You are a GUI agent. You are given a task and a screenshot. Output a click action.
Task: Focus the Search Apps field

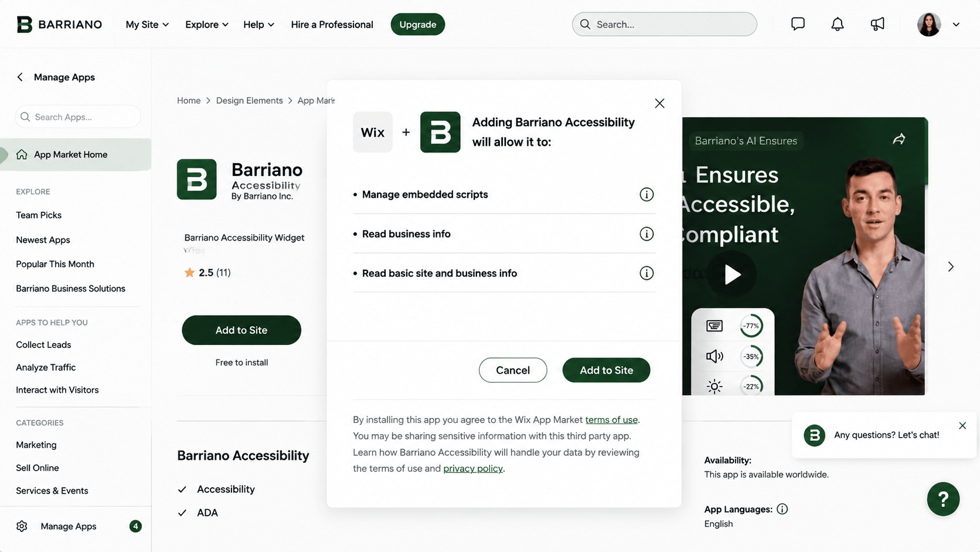[78, 117]
